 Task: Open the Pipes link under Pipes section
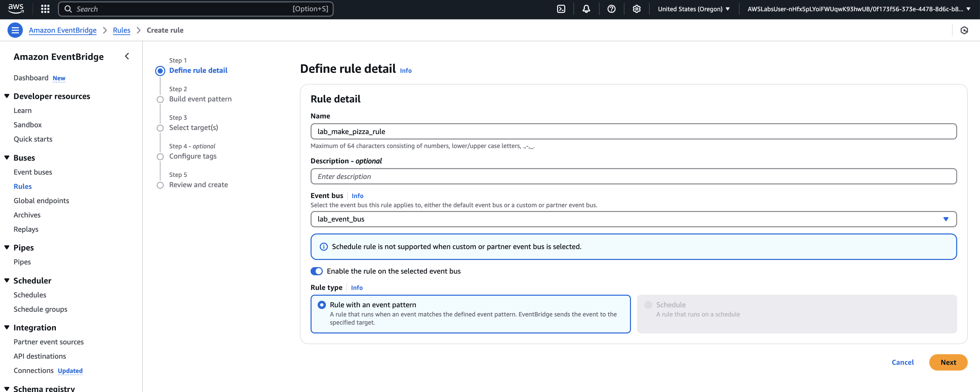tap(22, 262)
